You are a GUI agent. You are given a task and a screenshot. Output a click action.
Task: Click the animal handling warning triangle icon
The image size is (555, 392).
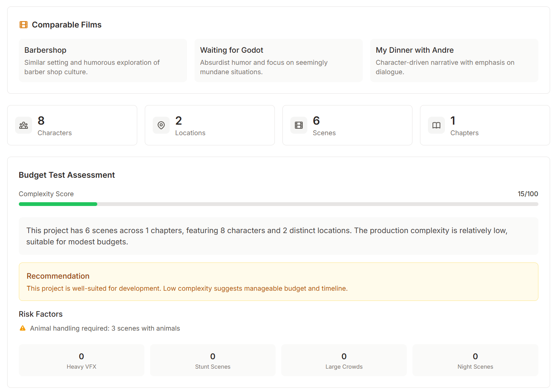tap(22, 328)
